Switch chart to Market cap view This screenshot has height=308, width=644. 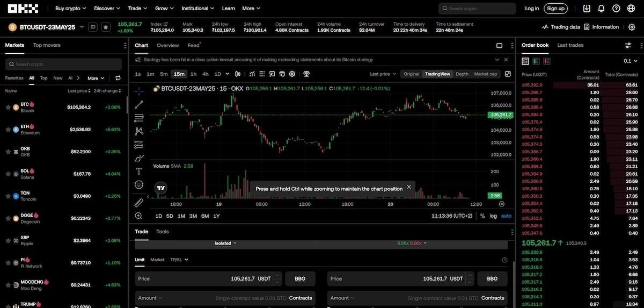pyautogui.click(x=486, y=74)
